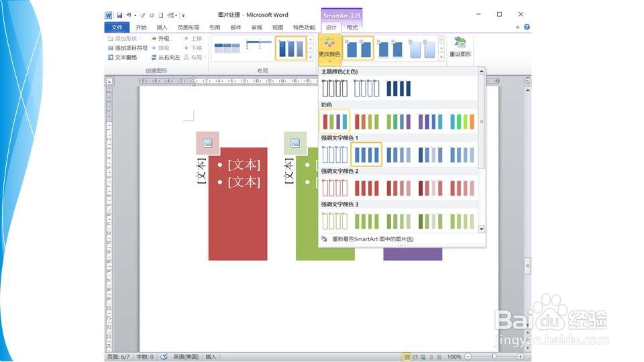Viewport: 644px width, 362px height.
Task: Switch to the 开始 home tab
Action: click(x=141, y=27)
